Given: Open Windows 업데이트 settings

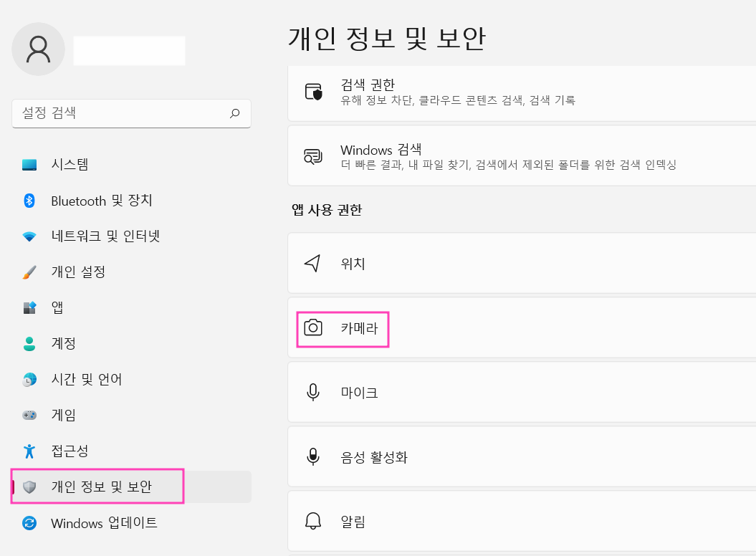Looking at the screenshot, I should pos(131,523).
